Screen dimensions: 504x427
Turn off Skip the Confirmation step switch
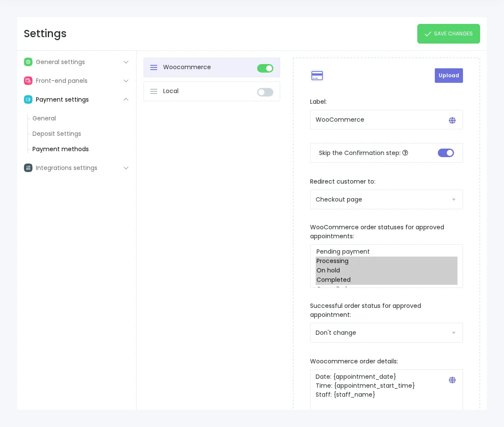point(446,153)
